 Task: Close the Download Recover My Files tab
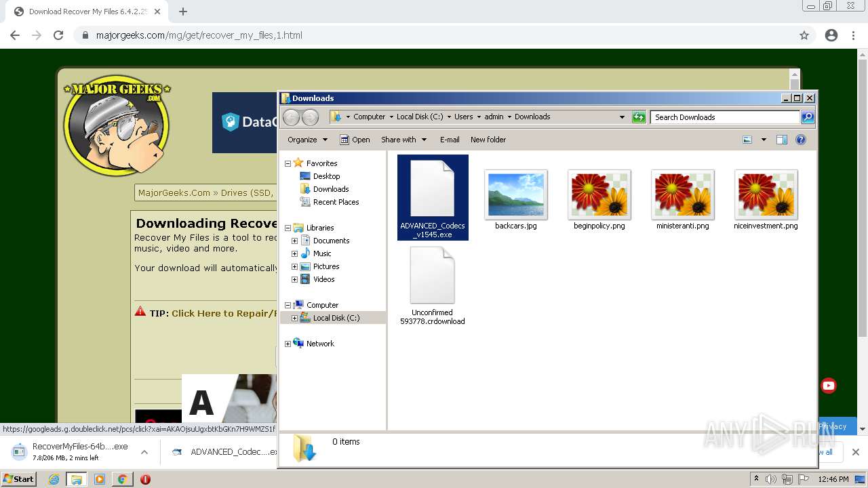point(158,12)
